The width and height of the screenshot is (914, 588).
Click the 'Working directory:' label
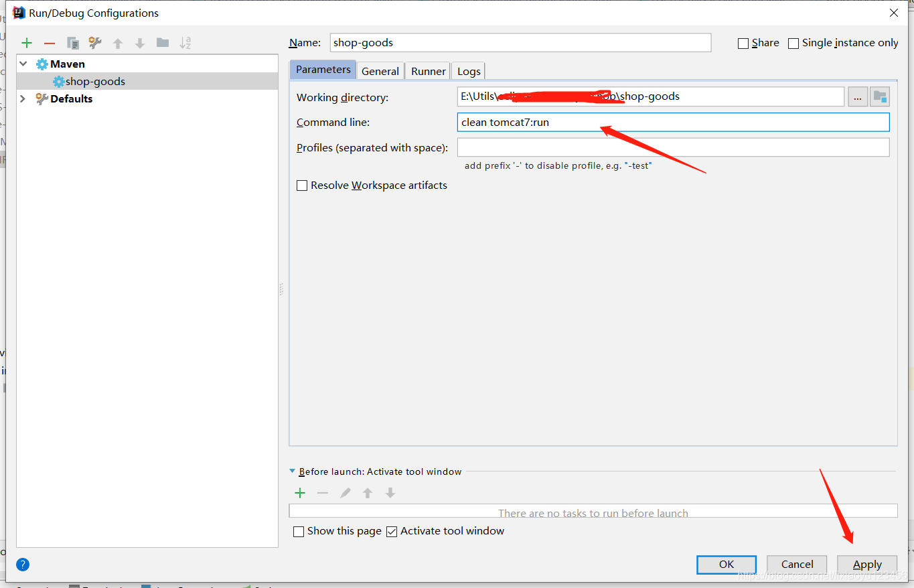click(x=343, y=98)
